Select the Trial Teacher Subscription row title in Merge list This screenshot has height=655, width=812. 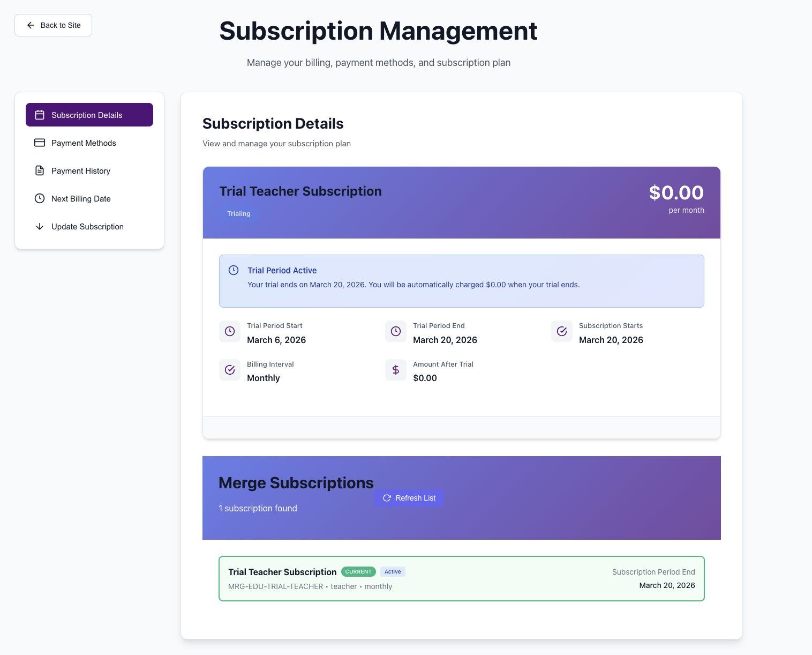(282, 572)
